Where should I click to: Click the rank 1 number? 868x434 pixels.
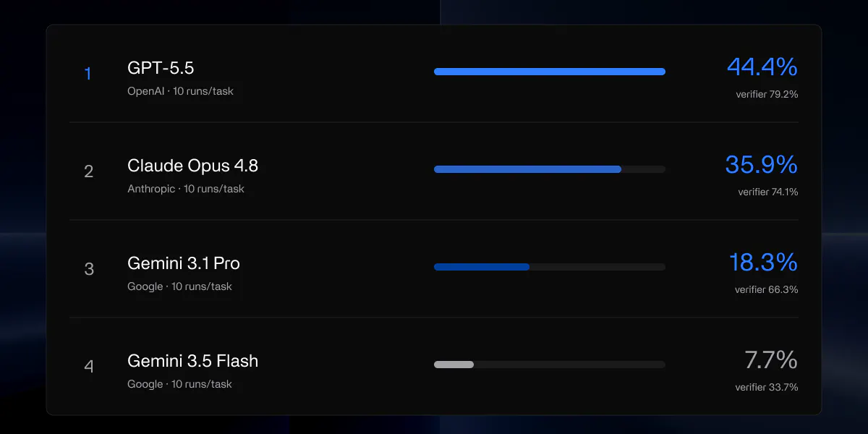(88, 74)
